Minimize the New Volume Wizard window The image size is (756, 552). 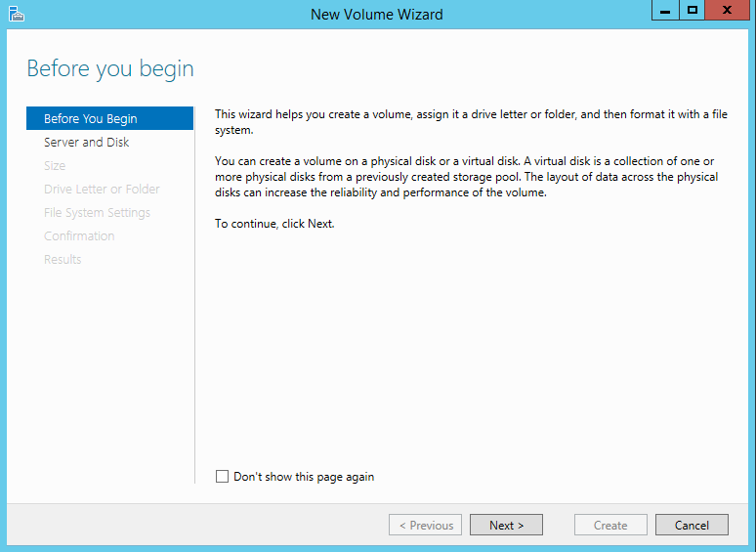click(x=665, y=10)
